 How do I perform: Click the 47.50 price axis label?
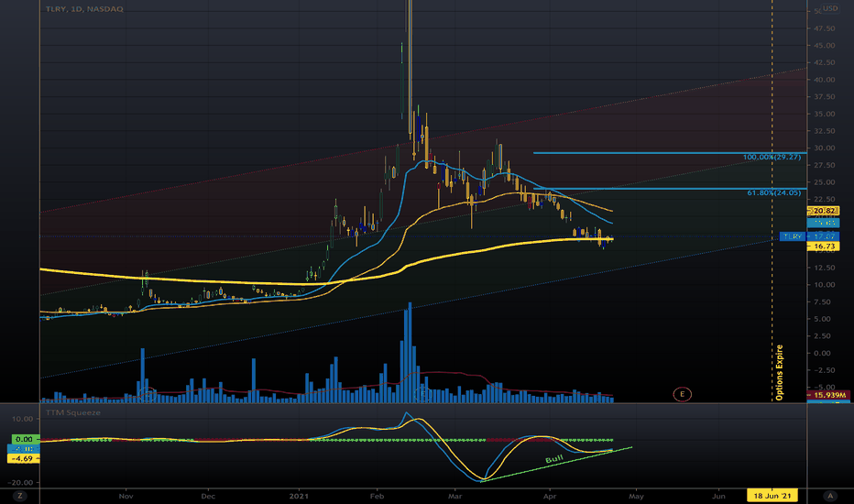[825, 28]
